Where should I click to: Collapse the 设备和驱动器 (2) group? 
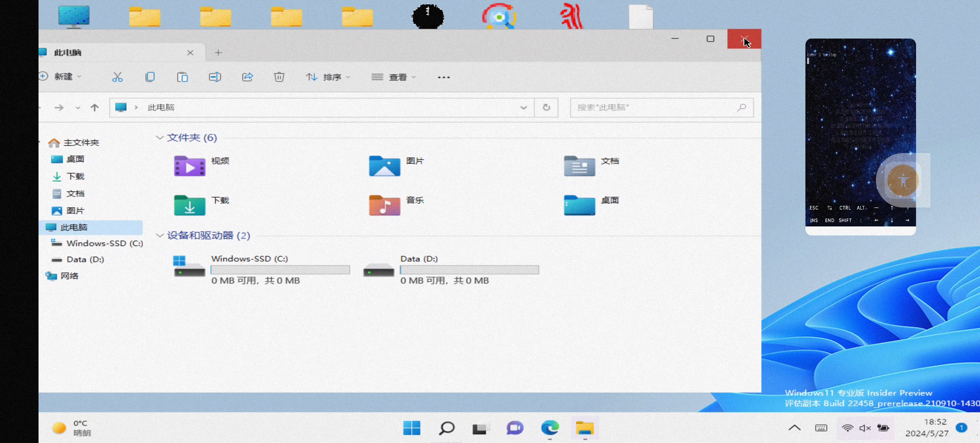159,235
